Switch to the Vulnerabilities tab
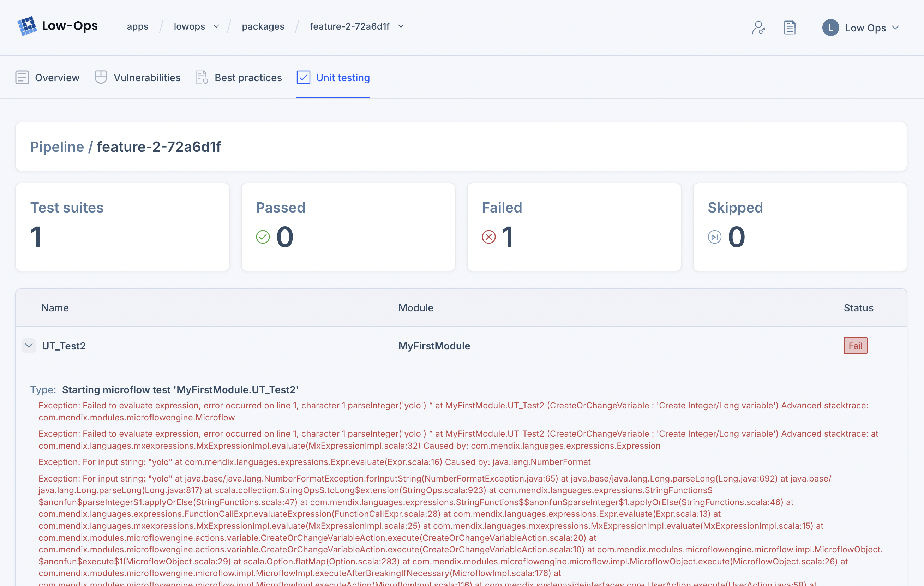 [147, 77]
